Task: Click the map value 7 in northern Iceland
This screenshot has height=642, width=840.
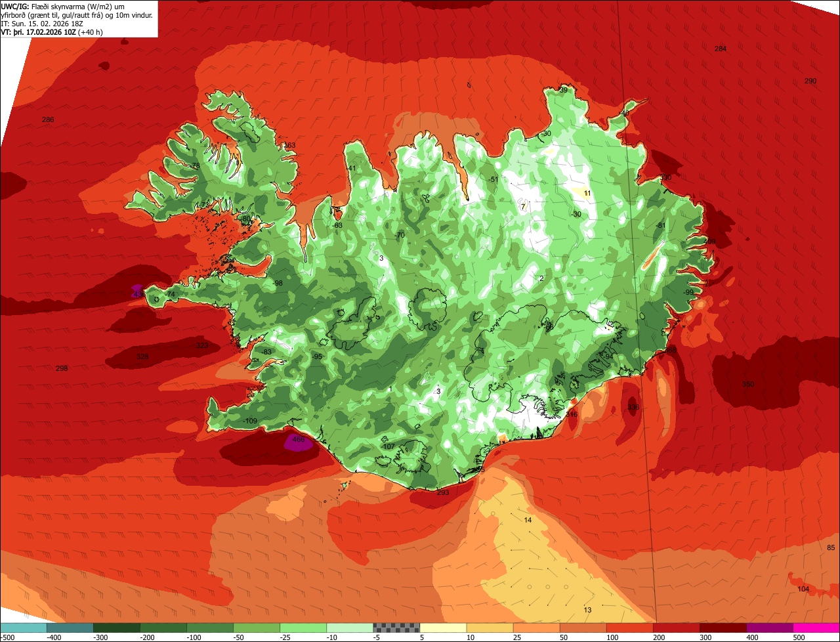Action: pos(523,207)
